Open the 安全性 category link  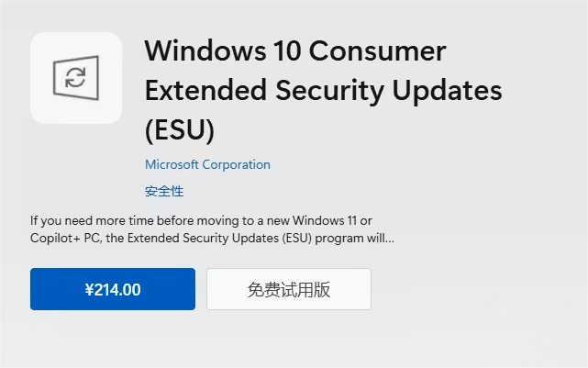click(x=164, y=192)
